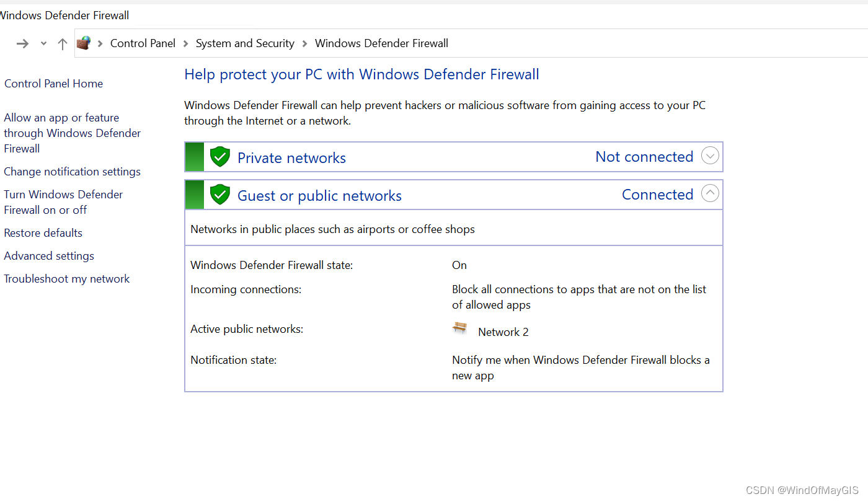Viewport: 868px width, 502px height.
Task: Open Advanced settings link
Action: [49, 256]
